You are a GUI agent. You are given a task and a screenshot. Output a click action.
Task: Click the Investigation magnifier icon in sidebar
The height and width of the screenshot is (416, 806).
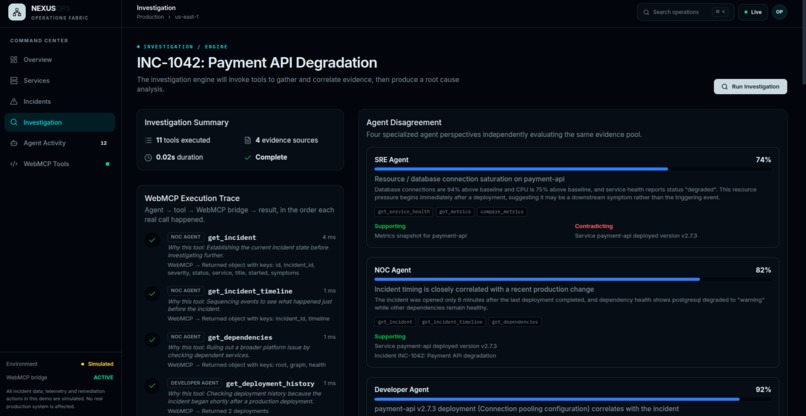14,122
